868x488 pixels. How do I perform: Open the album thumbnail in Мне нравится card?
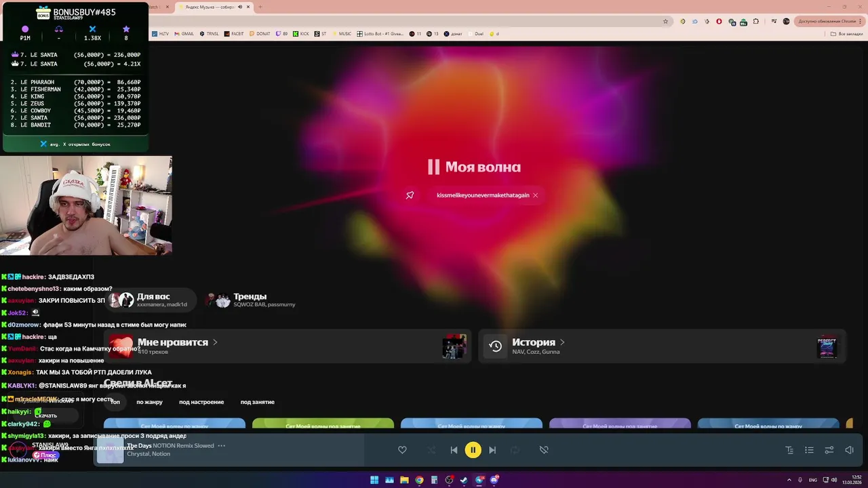(x=454, y=346)
